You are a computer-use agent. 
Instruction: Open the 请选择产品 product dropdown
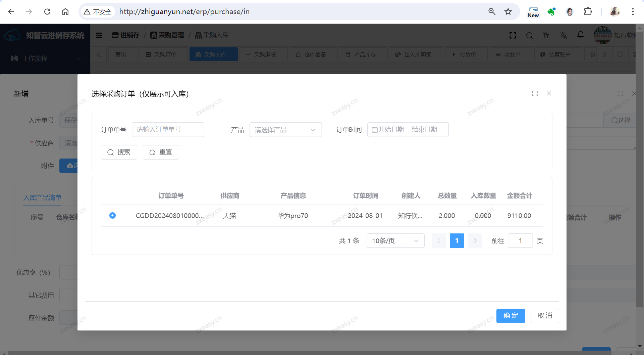285,130
